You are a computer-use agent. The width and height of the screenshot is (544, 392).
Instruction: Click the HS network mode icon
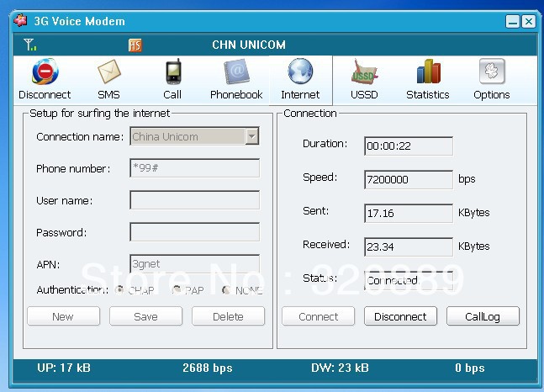click(x=135, y=45)
